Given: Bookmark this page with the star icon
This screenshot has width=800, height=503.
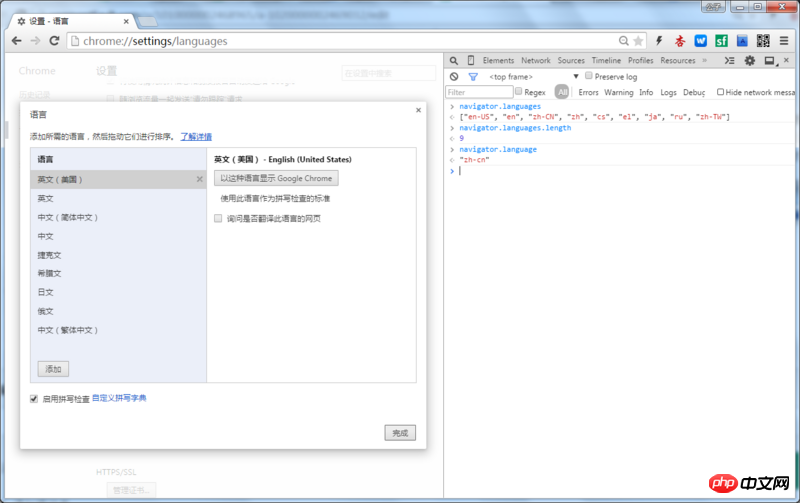Looking at the screenshot, I should tap(638, 41).
